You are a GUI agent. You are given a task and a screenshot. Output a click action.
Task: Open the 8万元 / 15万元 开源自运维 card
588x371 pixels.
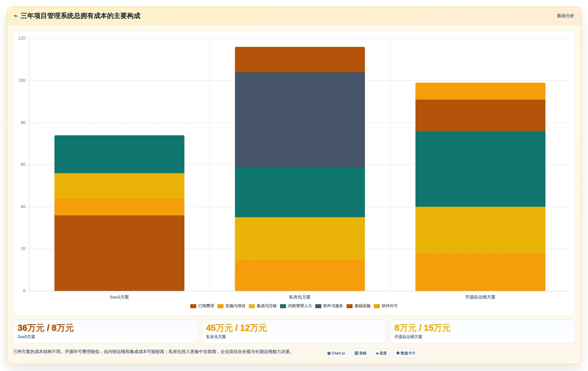pyautogui.click(x=482, y=331)
